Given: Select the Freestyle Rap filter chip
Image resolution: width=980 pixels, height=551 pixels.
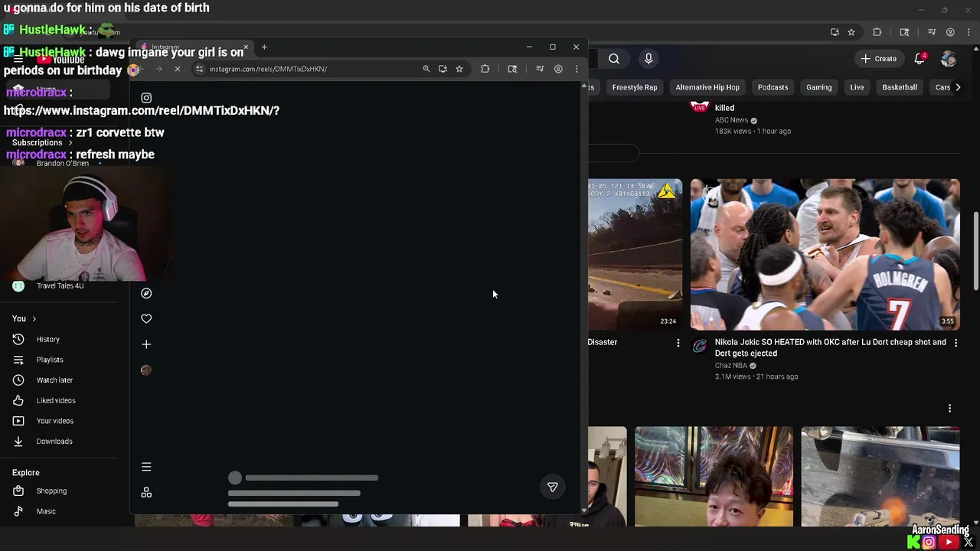Looking at the screenshot, I should 635,87.
